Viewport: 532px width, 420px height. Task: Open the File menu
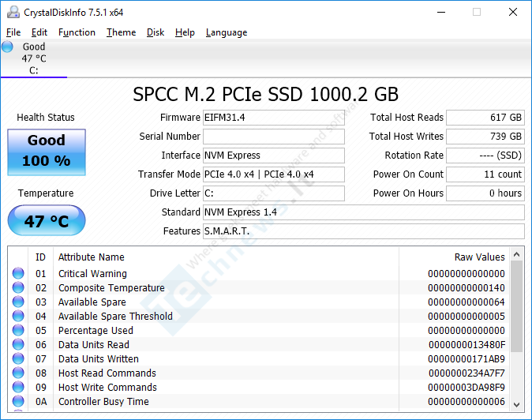coord(13,32)
